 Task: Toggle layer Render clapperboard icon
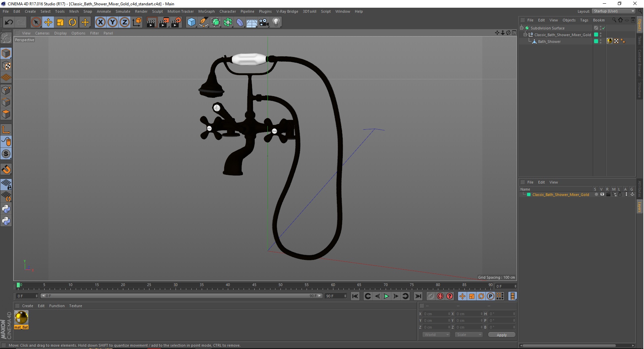[x=608, y=195]
